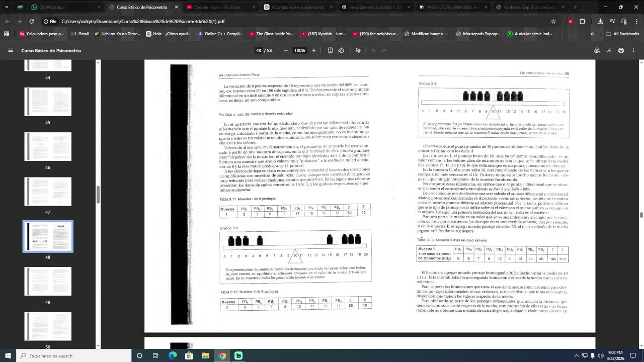Screen dimensions: 644x362
Task: Open Uchi no Ko no Tame bookmark
Action: coord(117,34)
